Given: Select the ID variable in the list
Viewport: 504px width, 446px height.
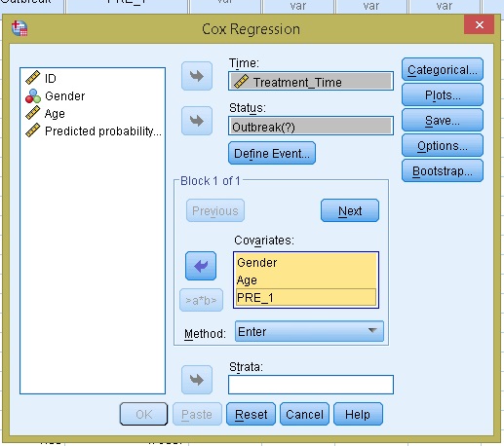Looking at the screenshot, I should (93, 78).
